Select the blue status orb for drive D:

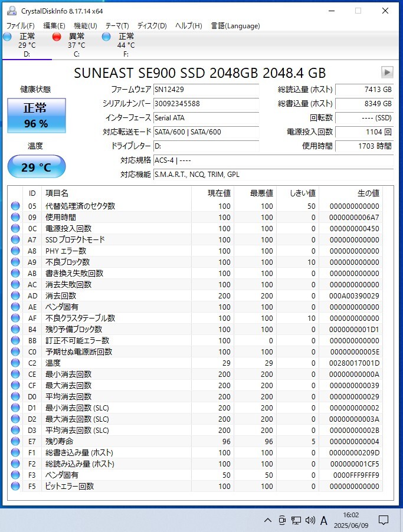(8, 37)
